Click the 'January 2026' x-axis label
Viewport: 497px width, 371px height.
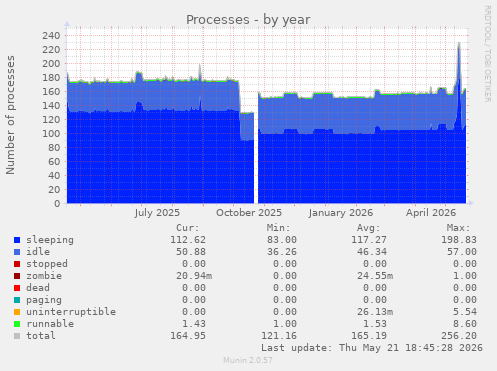tap(341, 213)
